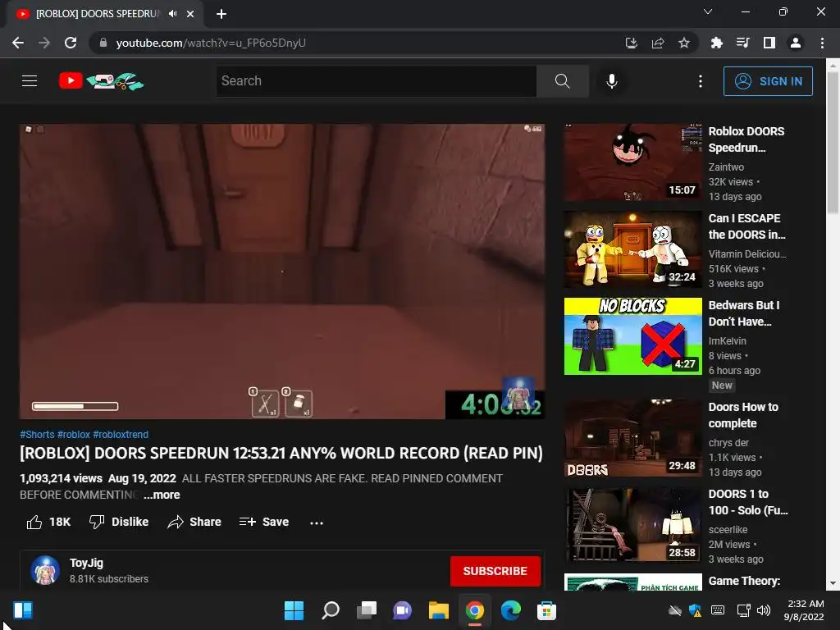
Task: Open Bedwars But I Don't Have thumbnail
Action: coord(632,336)
